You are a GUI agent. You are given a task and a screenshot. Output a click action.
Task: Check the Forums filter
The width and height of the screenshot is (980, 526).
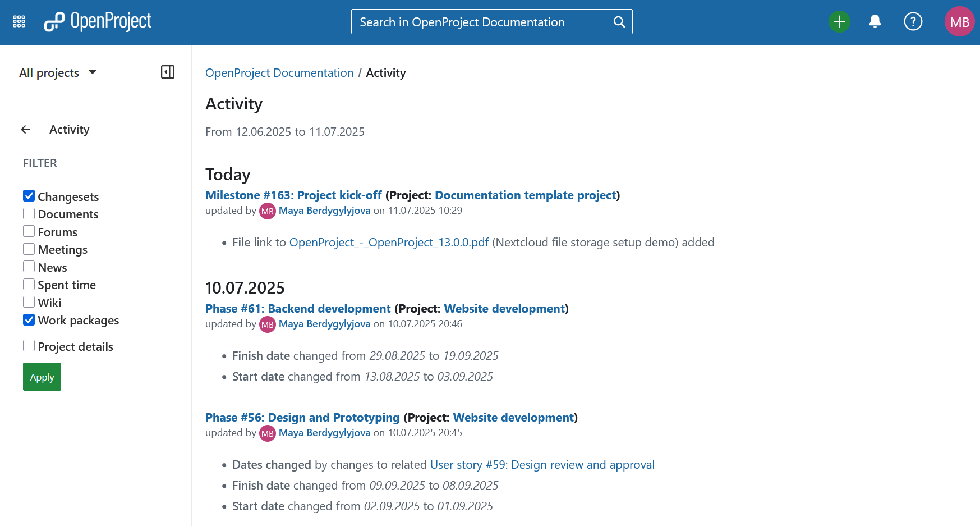[x=29, y=231]
